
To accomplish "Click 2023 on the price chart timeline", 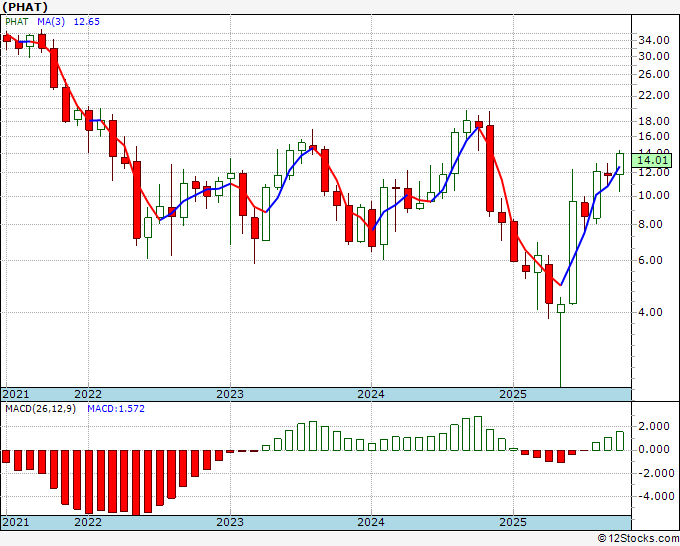I will pos(230,394).
